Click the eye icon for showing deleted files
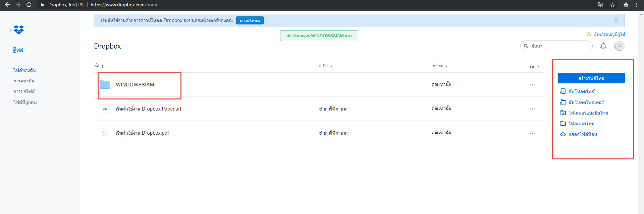The width and height of the screenshot is (644, 214). pos(563,134)
